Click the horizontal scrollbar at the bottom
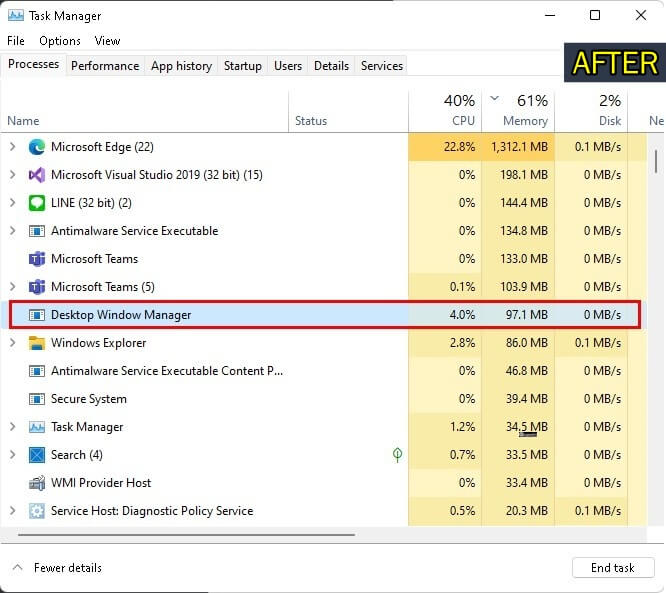 tap(186, 535)
